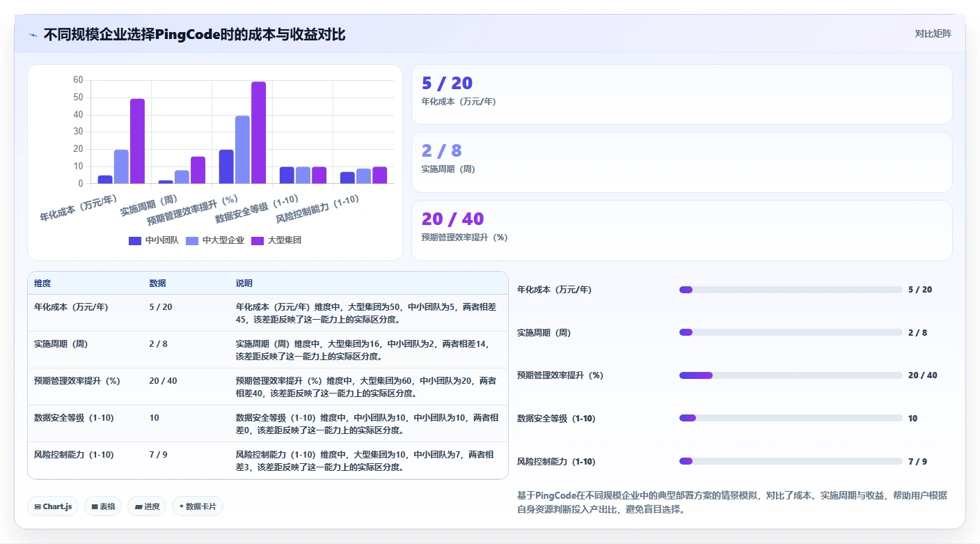Click the 进度 tag icon
980x544 pixels.
coord(138,506)
